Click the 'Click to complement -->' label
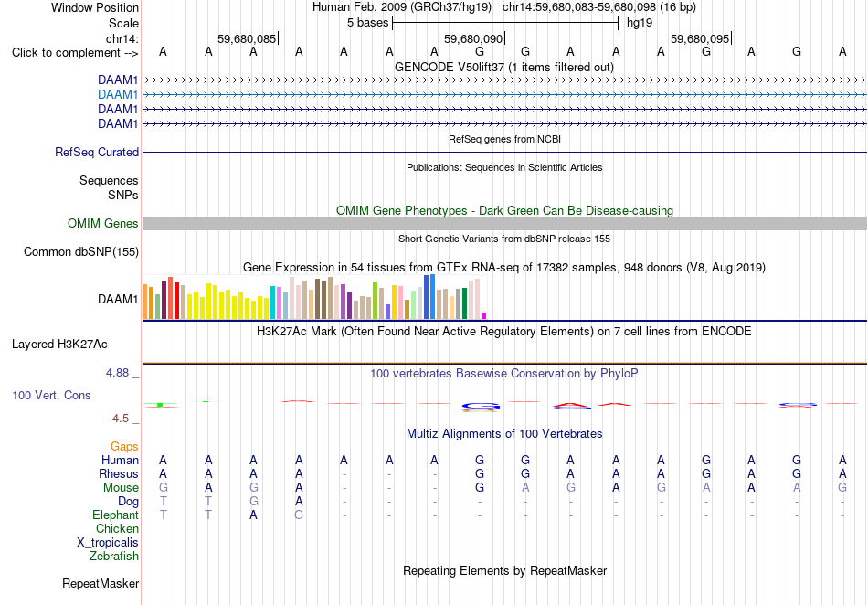 [x=75, y=53]
